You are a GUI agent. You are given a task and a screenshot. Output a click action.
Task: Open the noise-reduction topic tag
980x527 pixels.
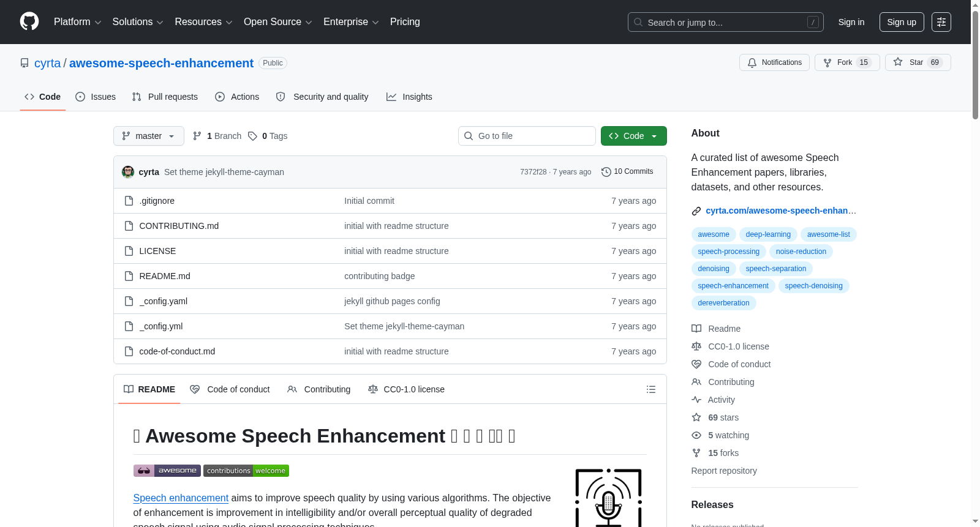pyautogui.click(x=801, y=252)
